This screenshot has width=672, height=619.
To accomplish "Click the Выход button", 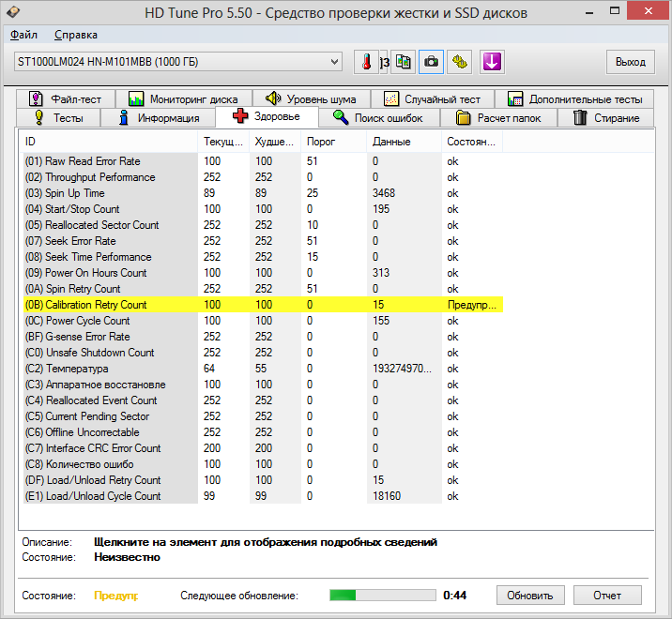I will pyautogui.click(x=631, y=62).
